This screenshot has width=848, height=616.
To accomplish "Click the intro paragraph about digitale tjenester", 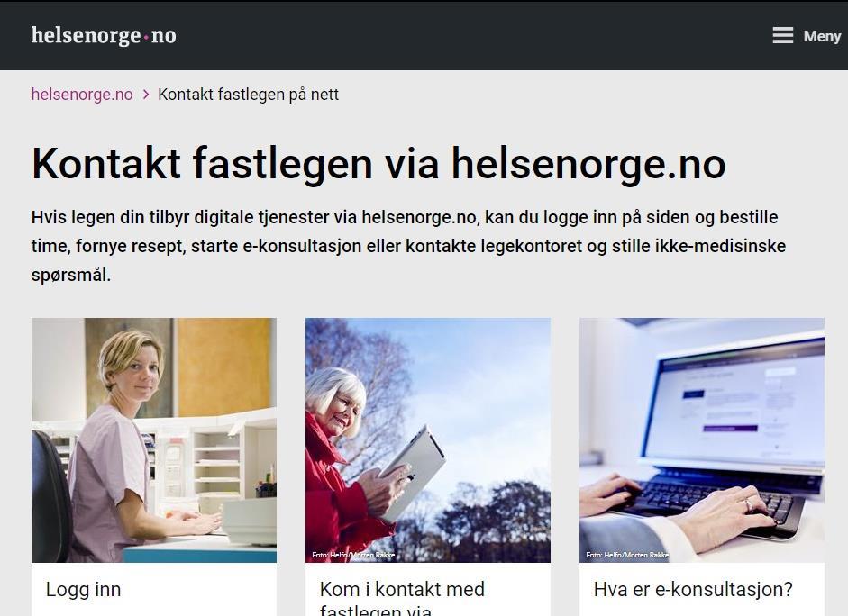I will tap(408, 246).
